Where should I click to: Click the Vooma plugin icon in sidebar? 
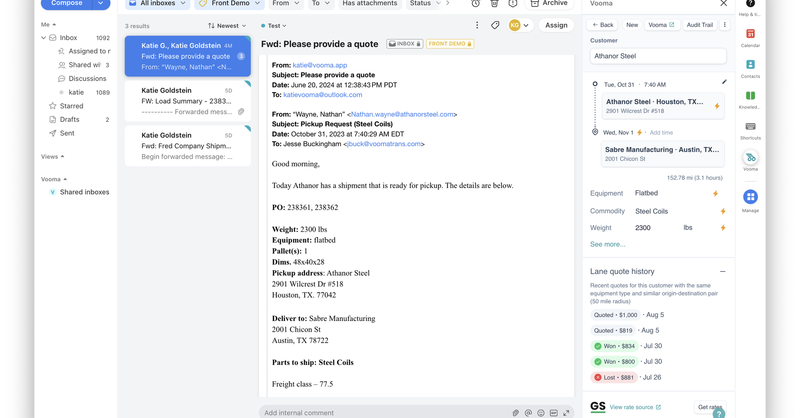point(750,159)
